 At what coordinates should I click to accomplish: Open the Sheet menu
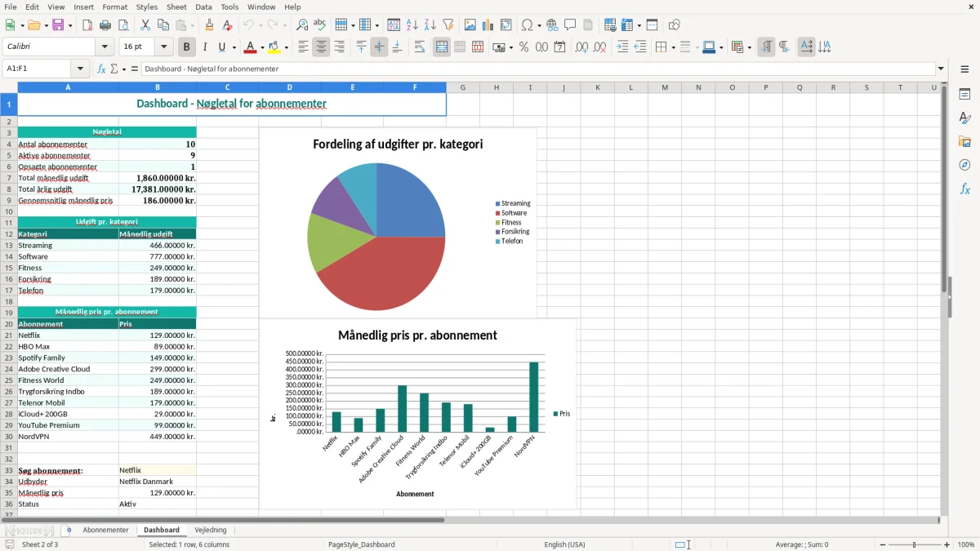click(x=176, y=7)
